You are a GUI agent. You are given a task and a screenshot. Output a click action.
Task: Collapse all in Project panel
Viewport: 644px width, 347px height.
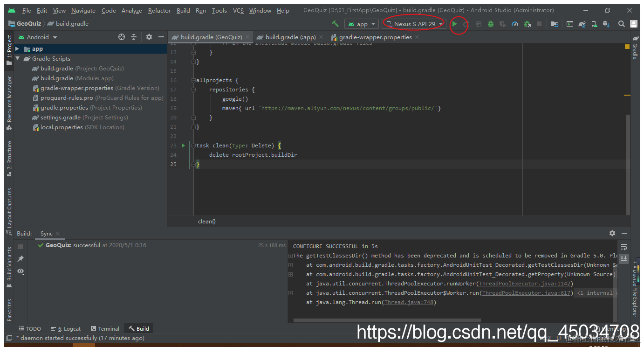pyautogui.click(x=134, y=37)
